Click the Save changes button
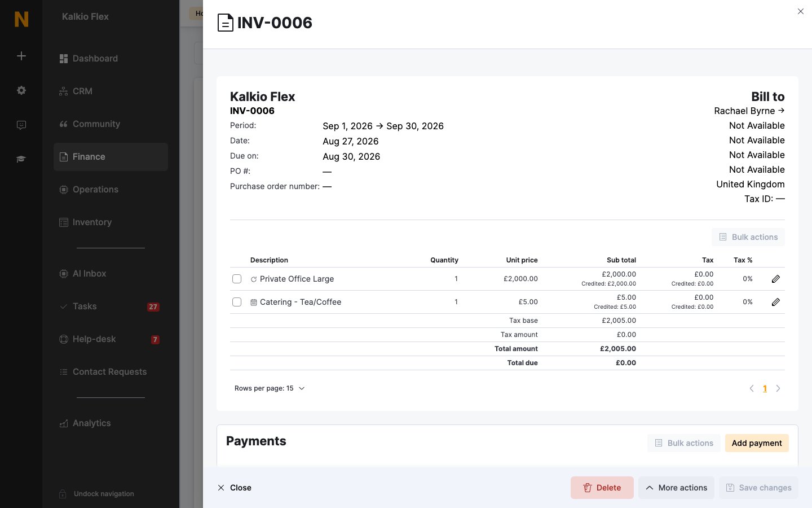The width and height of the screenshot is (812, 508). pyautogui.click(x=758, y=488)
